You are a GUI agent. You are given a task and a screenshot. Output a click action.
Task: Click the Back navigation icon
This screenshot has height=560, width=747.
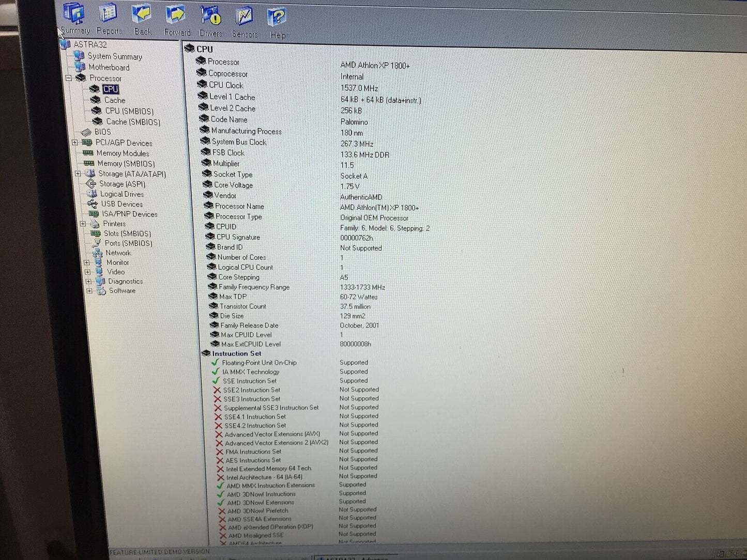tap(142, 14)
